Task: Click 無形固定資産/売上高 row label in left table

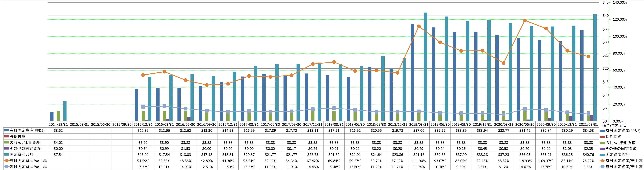Action: 28,167
